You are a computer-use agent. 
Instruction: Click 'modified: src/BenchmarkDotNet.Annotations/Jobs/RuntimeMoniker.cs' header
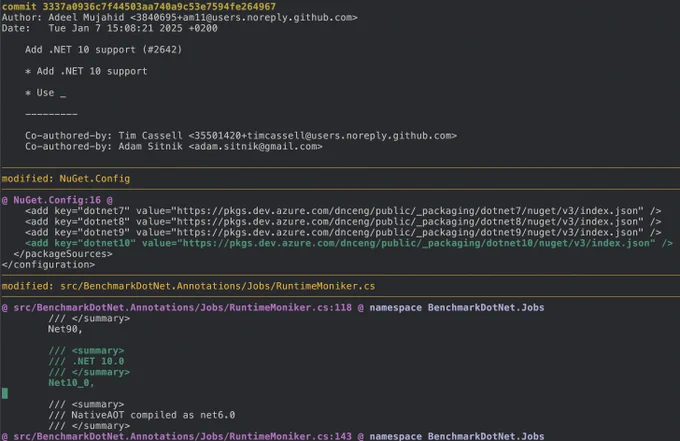click(x=188, y=286)
